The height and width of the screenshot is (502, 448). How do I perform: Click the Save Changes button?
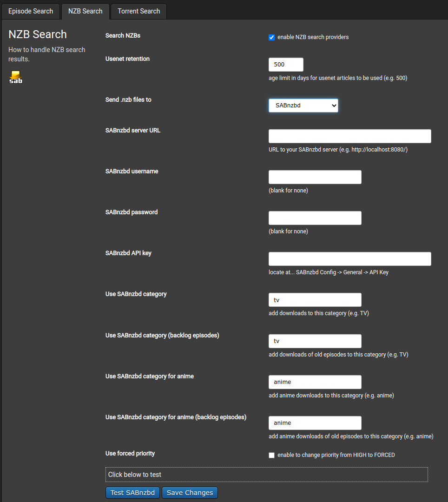(x=190, y=493)
